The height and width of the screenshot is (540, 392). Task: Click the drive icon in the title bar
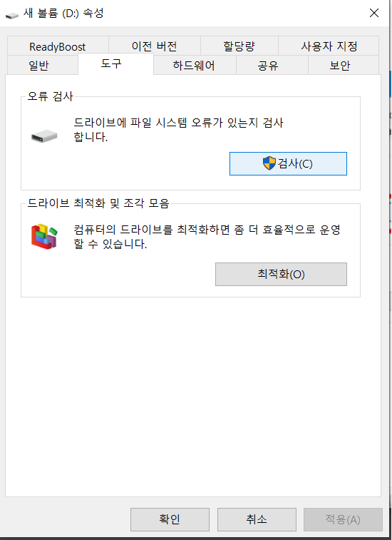[12, 15]
